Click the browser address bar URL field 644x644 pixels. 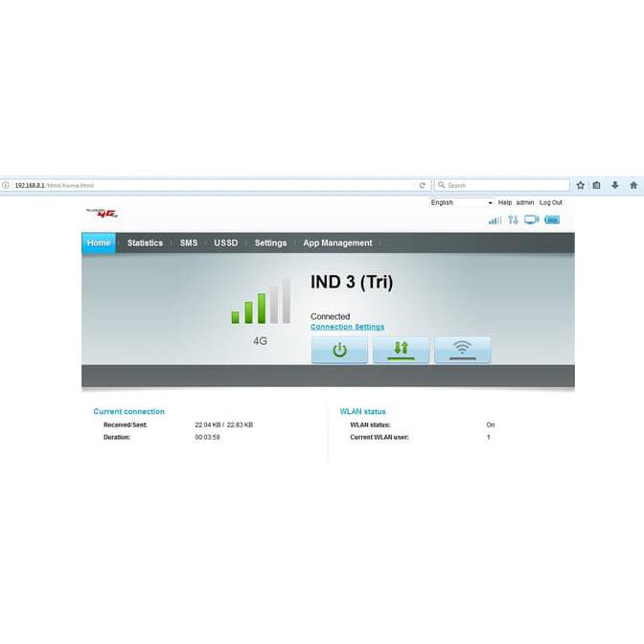point(214,185)
